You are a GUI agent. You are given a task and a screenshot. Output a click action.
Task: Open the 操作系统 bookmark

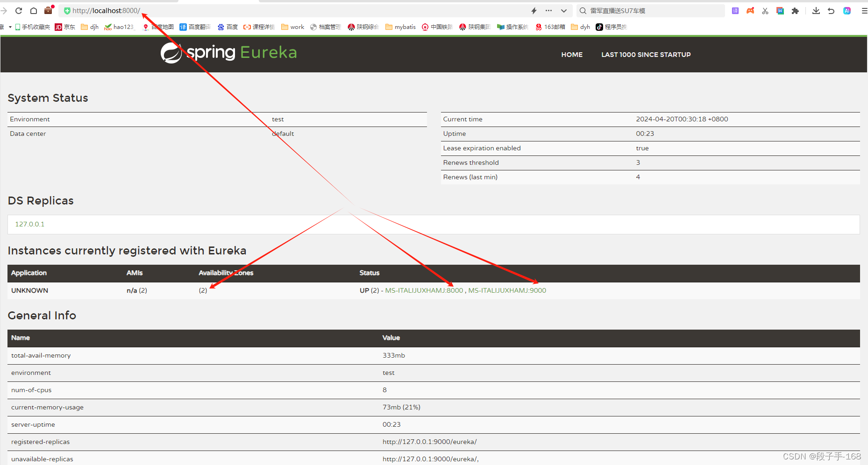[x=513, y=27]
